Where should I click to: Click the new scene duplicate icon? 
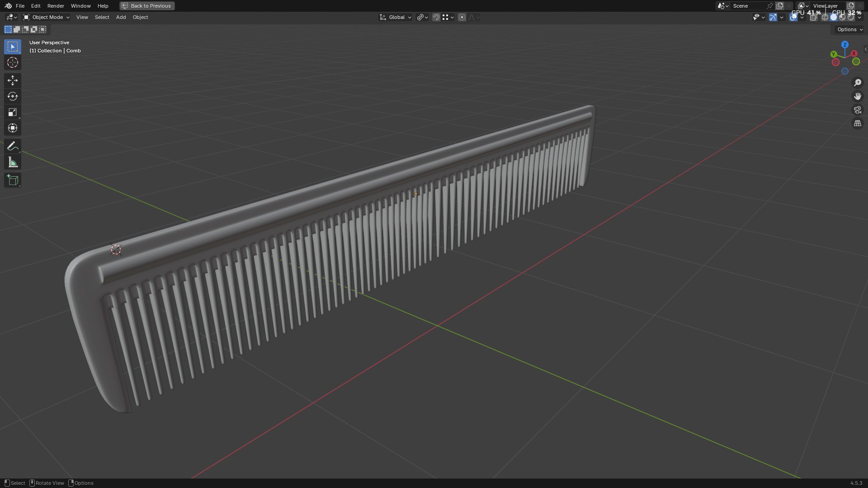(x=780, y=6)
